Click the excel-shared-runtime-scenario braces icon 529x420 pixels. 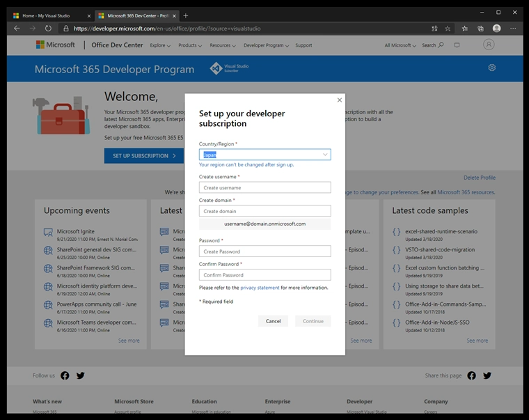coord(397,232)
